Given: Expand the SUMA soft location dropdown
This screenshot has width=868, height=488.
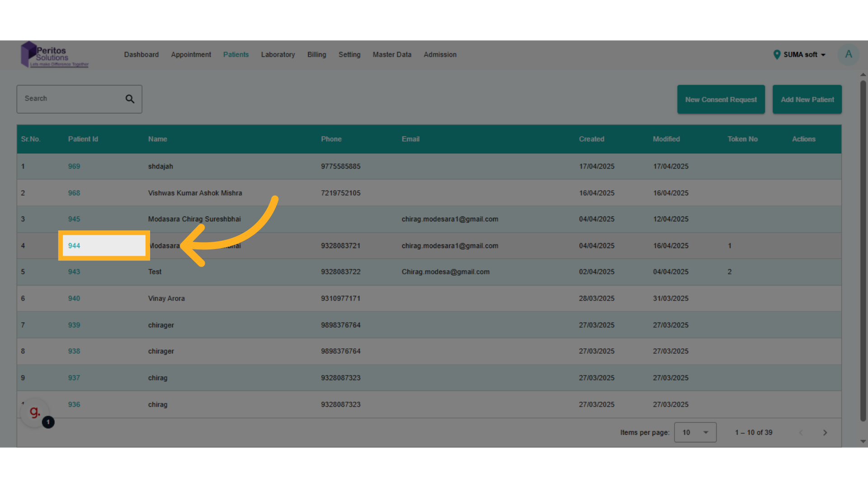Looking at the screenshot, I should 804,55.
